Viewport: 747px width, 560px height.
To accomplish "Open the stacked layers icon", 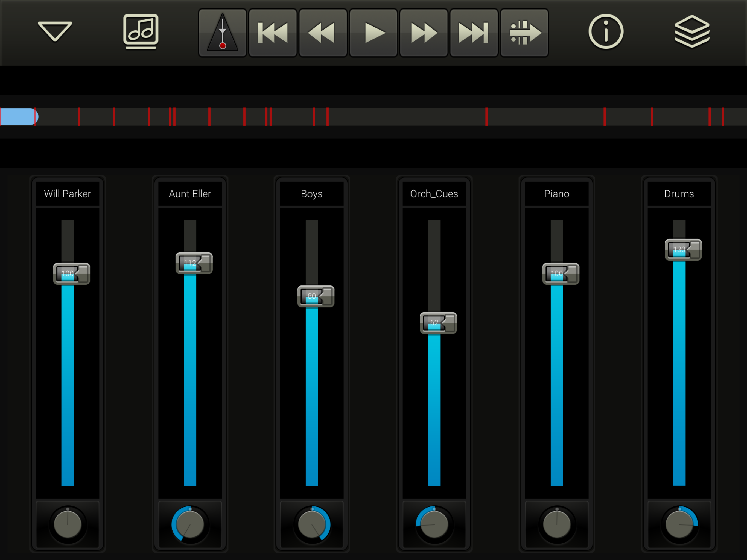I will pos(692,31).
